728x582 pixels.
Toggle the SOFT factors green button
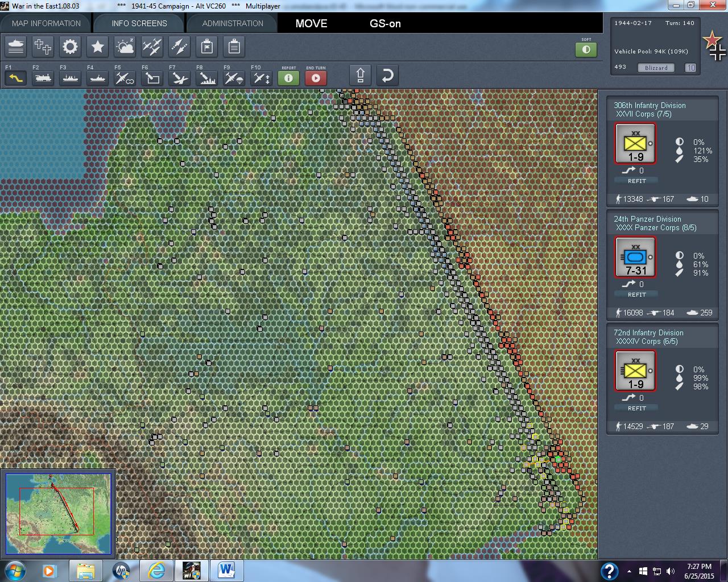pos(586,49)
